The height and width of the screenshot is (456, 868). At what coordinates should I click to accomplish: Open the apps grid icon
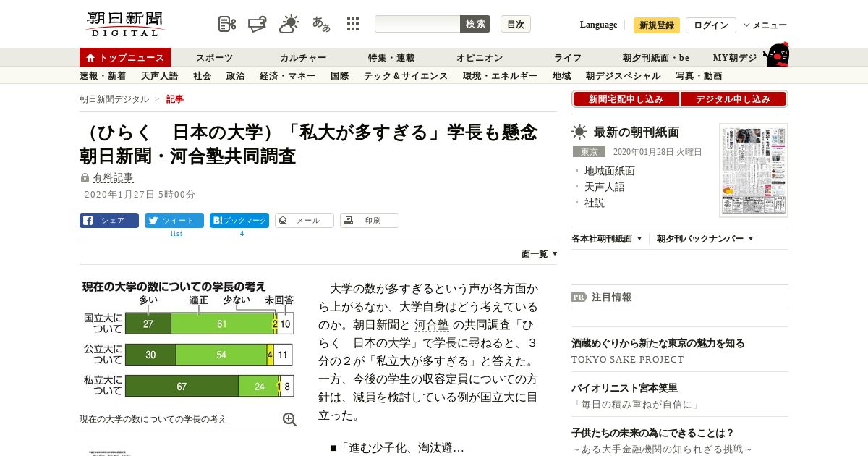[353, 24]
